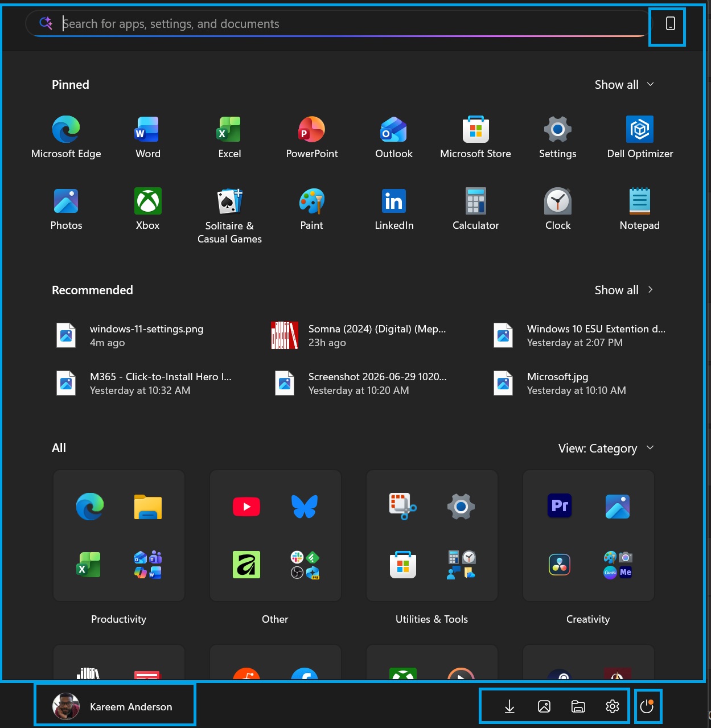Open Settings gear in Utilities & Tools
The height and width of the screenshot is (728, 711).
[461, 507]
